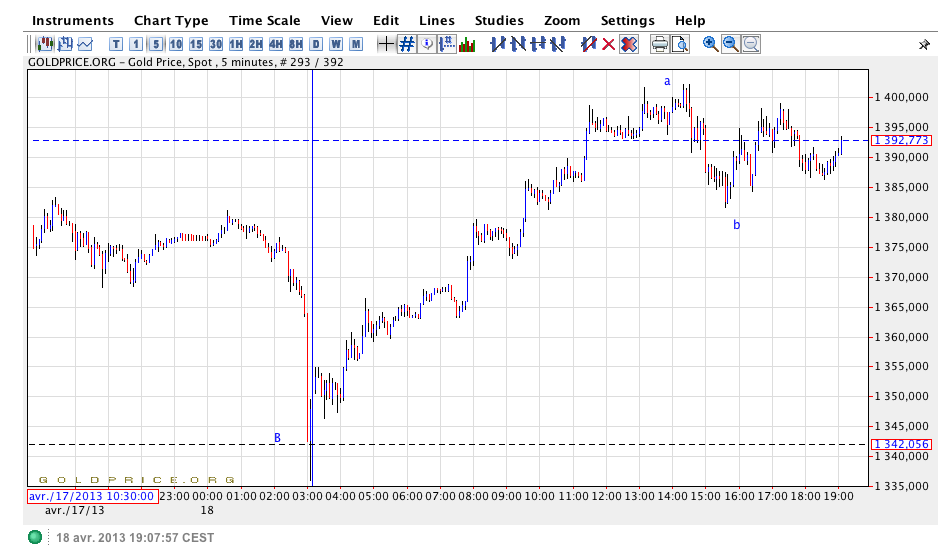Viewport: 951px width, 548px height.
Task: Open the Studies menu
Action: (499, 20)
